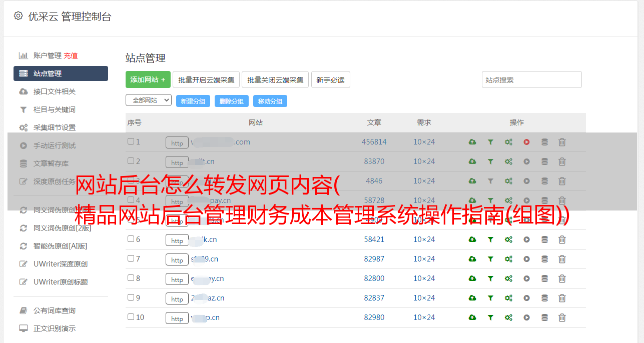
Task: Click the filter icon in row 10
Action: [490, 317]
